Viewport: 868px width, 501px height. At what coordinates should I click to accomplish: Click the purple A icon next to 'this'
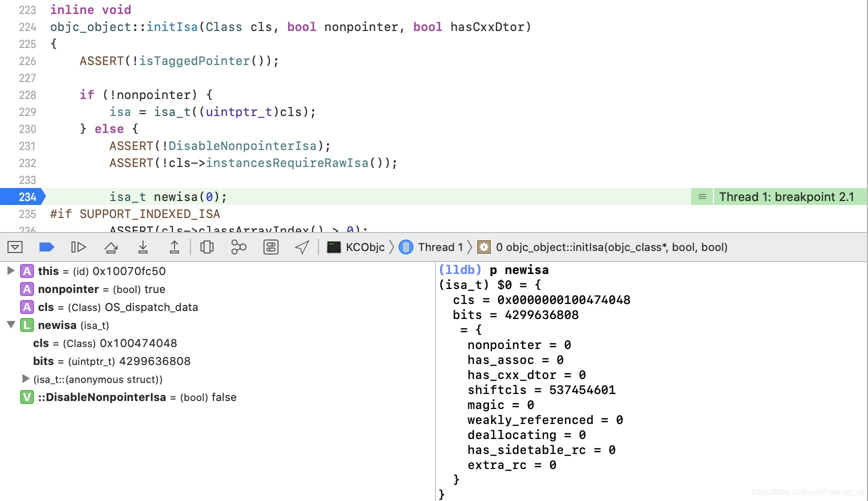27,271
